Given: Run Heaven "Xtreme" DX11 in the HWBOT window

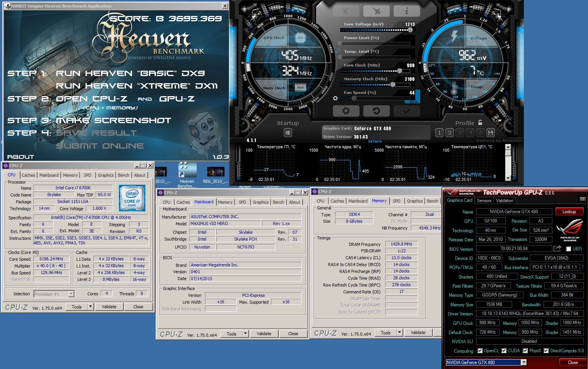Looking at the screenshot, I should click(137, 86).
